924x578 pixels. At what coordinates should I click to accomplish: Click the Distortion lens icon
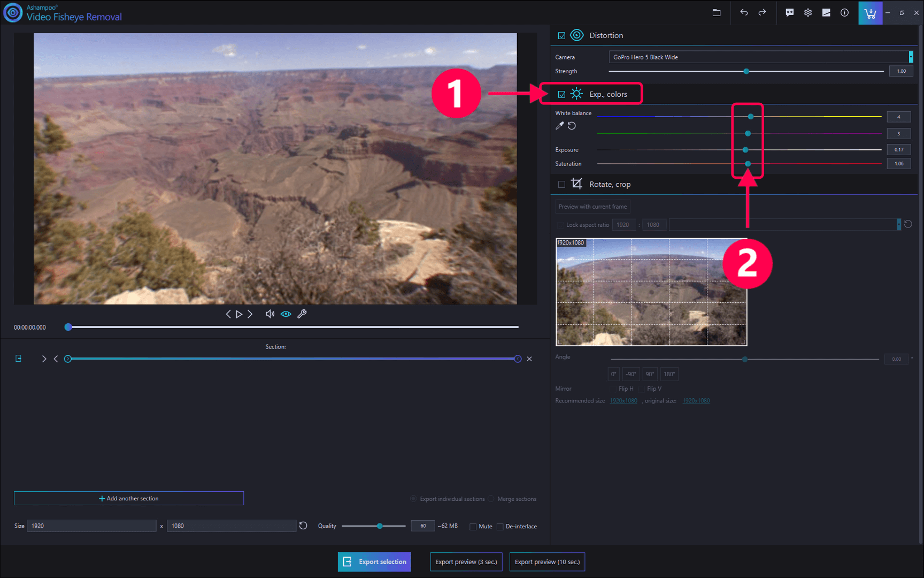576,35
